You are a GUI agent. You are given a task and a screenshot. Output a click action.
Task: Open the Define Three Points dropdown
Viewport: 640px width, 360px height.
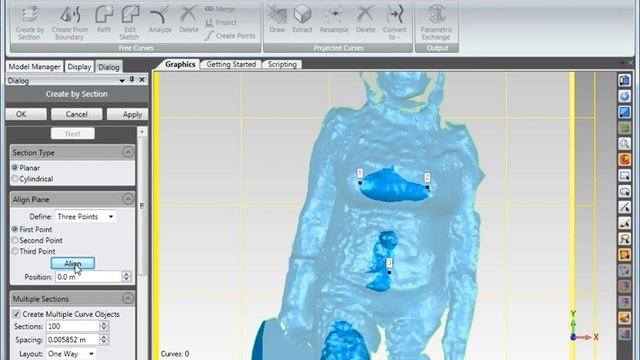(x=85, y=216)
